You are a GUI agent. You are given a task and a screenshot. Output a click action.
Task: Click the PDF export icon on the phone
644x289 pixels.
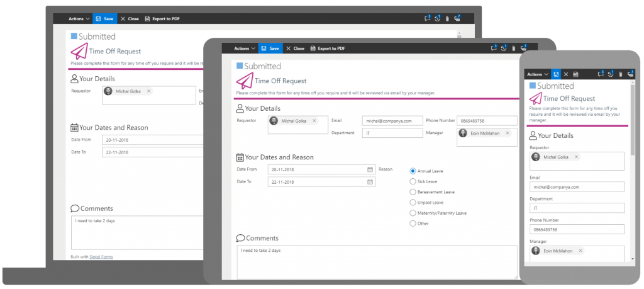(x=575, y=74)
